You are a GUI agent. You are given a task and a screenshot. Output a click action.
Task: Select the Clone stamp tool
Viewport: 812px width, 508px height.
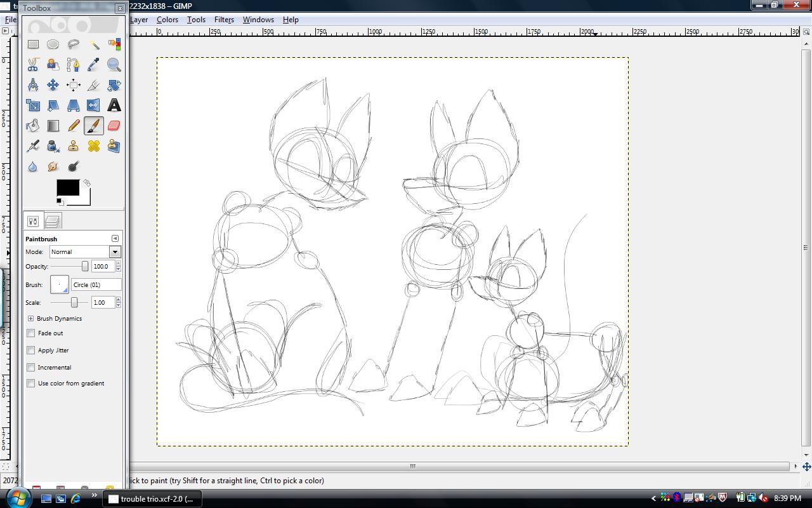(74, 146)
